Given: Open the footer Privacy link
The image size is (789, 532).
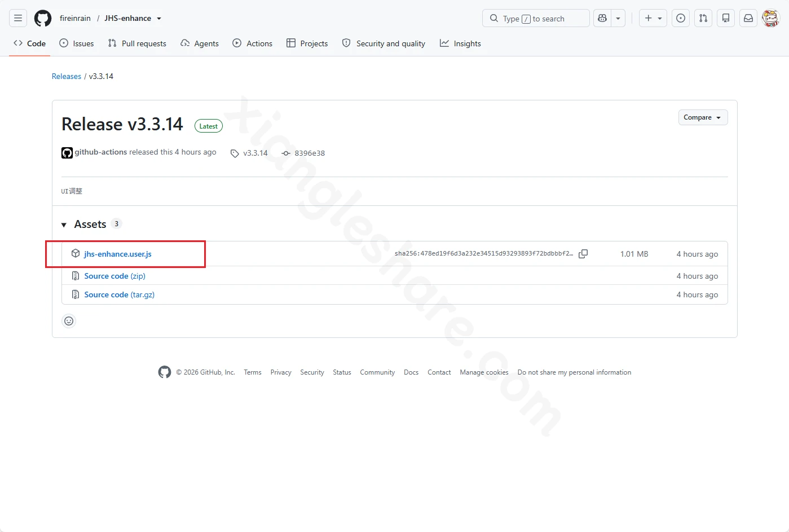Looking at the screenshot, I should click(281, 372).
